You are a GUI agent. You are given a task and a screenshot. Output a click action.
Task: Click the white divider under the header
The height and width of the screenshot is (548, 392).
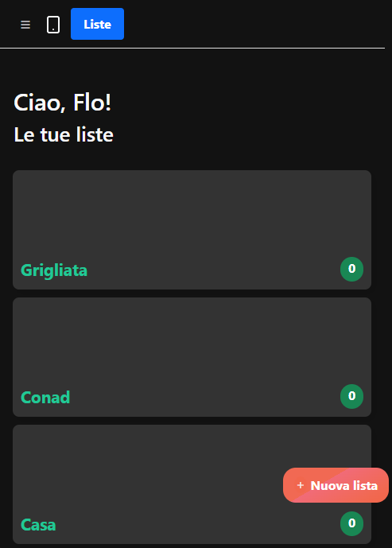192,49
